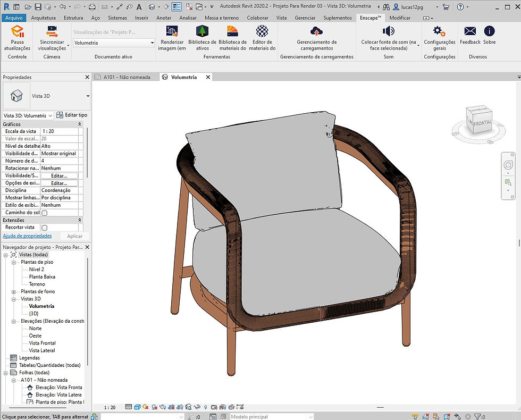The image size is (521, 420).
Task: Click the Feedback envelope icon
Action: tap(470, 31)
